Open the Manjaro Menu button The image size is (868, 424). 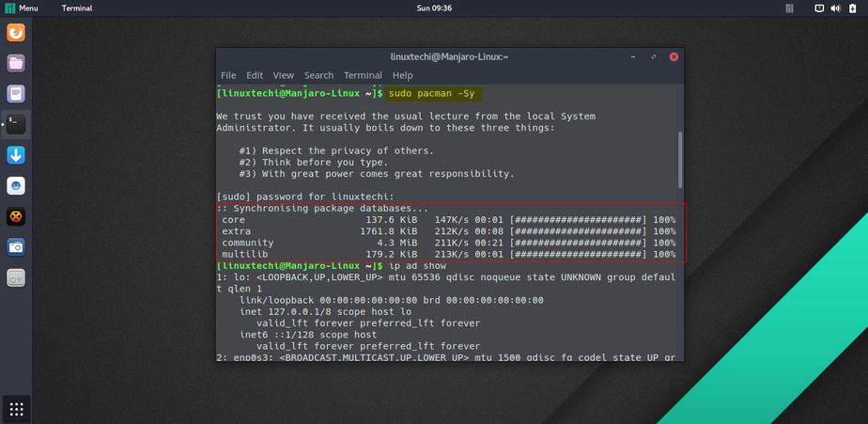[23, 8]
